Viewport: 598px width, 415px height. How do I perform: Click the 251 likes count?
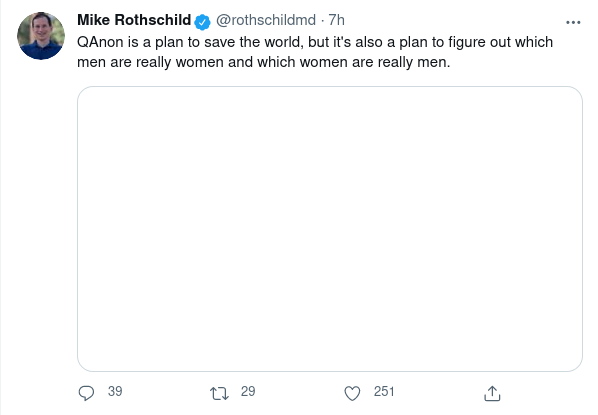pos(384,391)
